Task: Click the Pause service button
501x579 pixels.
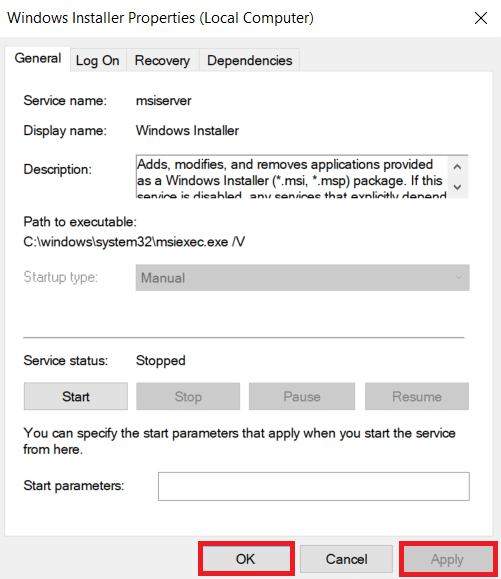Action: (x=302, y=397)
